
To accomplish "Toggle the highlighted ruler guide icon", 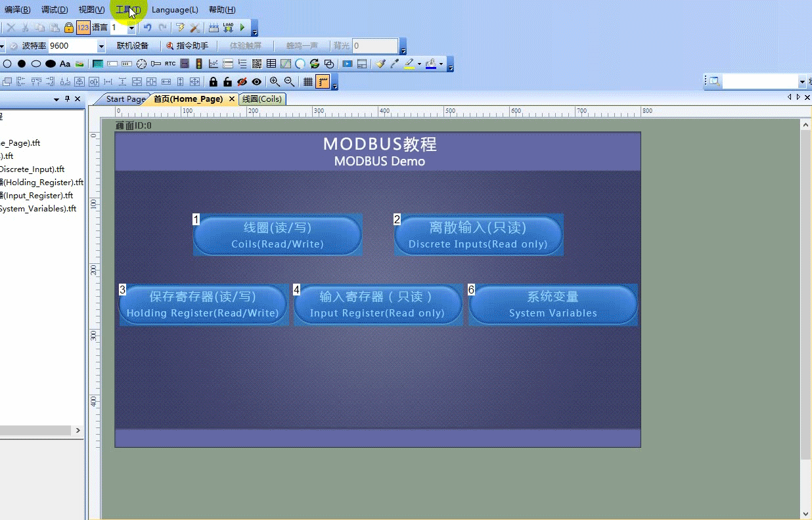I will tap(323, 81).
